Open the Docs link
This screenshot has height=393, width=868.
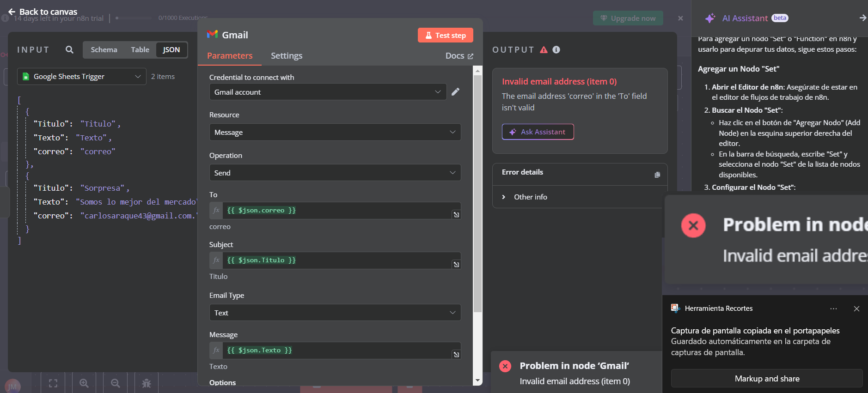(x=459, y=56)
